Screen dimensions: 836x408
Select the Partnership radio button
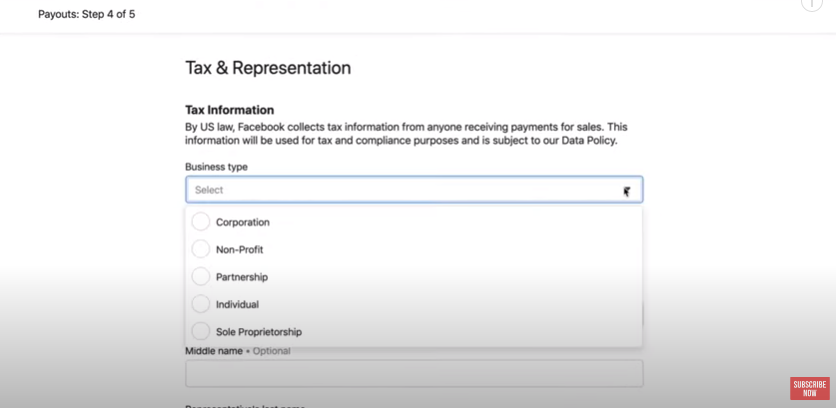click(200, 277)
